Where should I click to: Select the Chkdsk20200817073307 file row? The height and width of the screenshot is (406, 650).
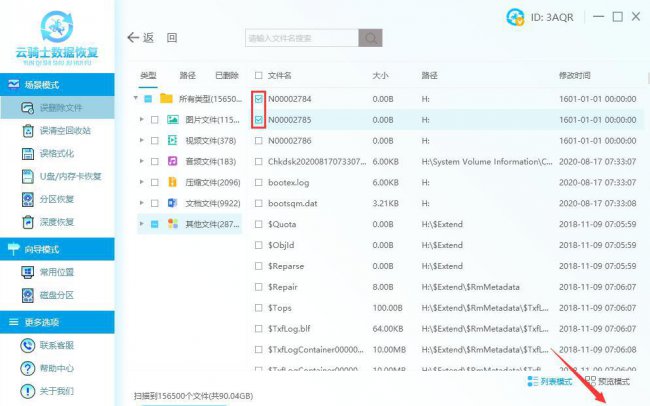point(446,161)
